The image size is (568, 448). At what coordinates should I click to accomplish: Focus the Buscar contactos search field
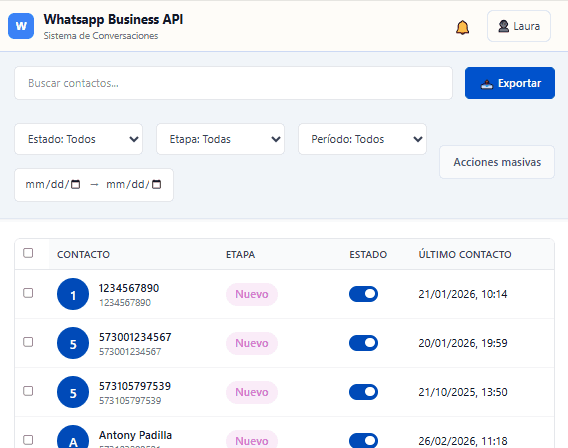click(233, 83)
